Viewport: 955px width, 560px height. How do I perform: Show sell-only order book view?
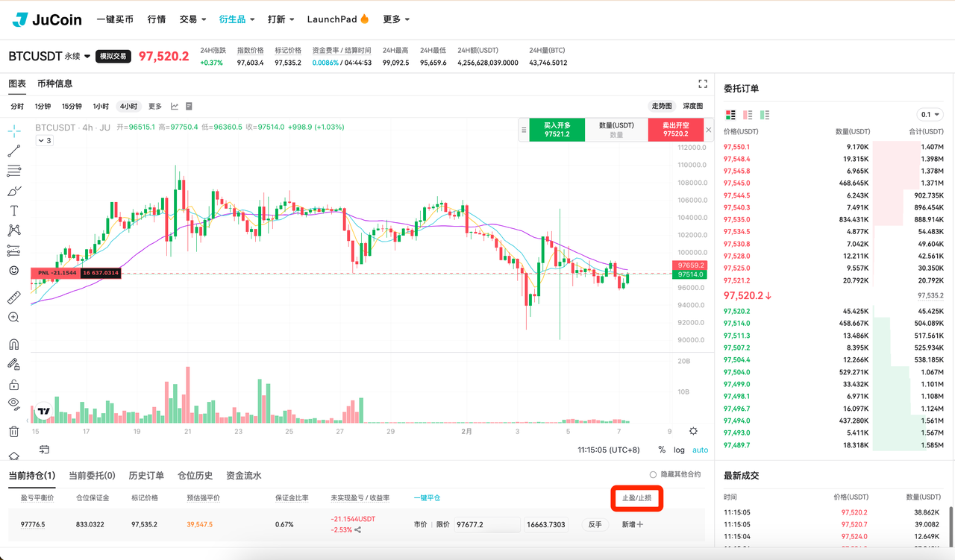coord(748,115)
